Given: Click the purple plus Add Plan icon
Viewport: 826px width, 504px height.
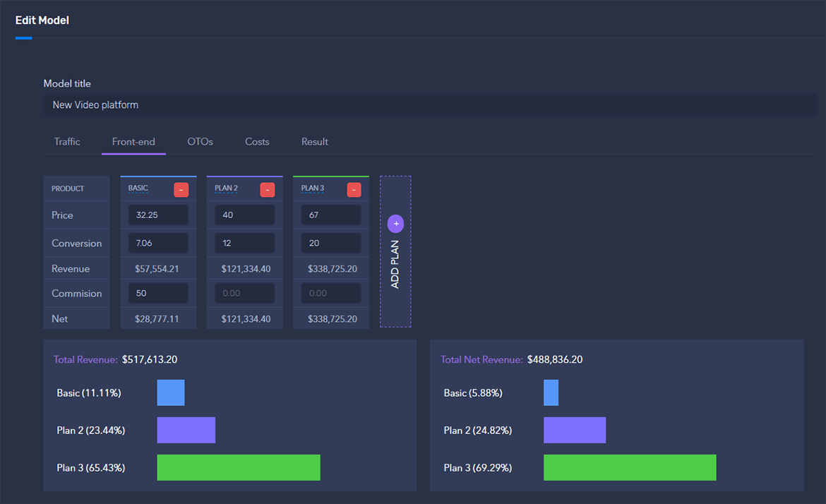Looking at the screenshot, I should [395, 224].
